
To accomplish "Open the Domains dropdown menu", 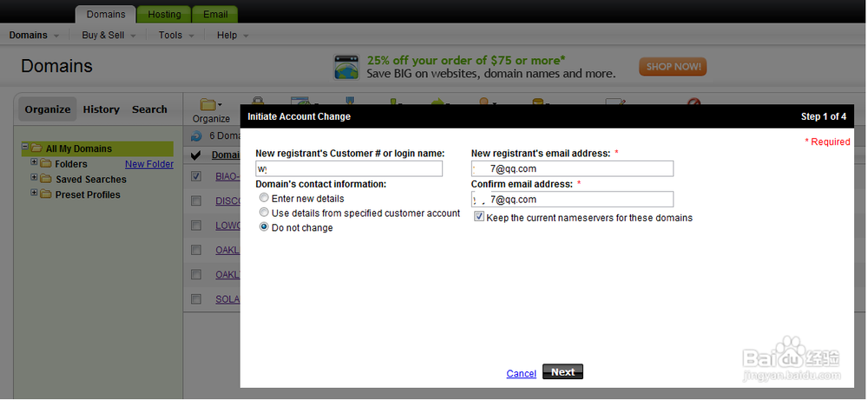I will tap(35, 35).
